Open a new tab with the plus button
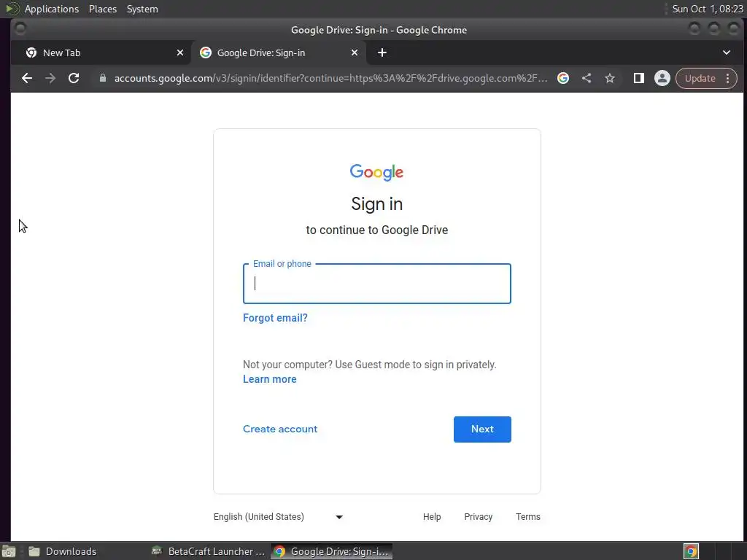The height and width of the screenshot is (560, 747). tap(382, 52)
